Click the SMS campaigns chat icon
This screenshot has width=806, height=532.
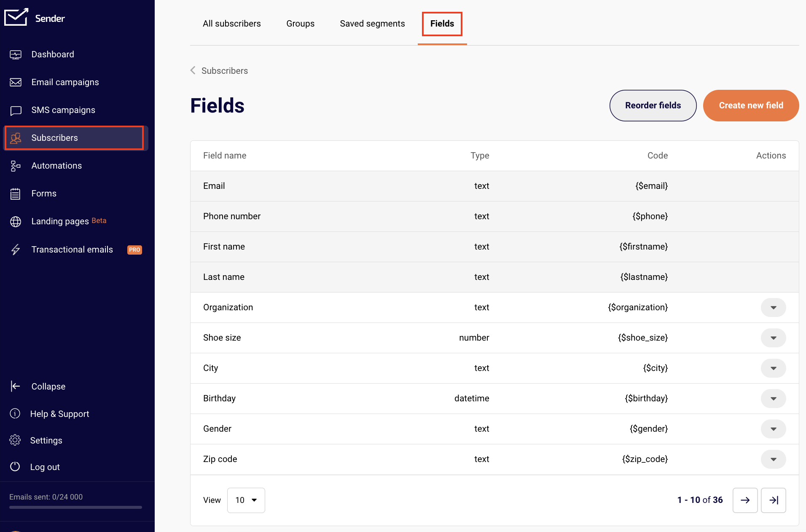pos(16,110)
